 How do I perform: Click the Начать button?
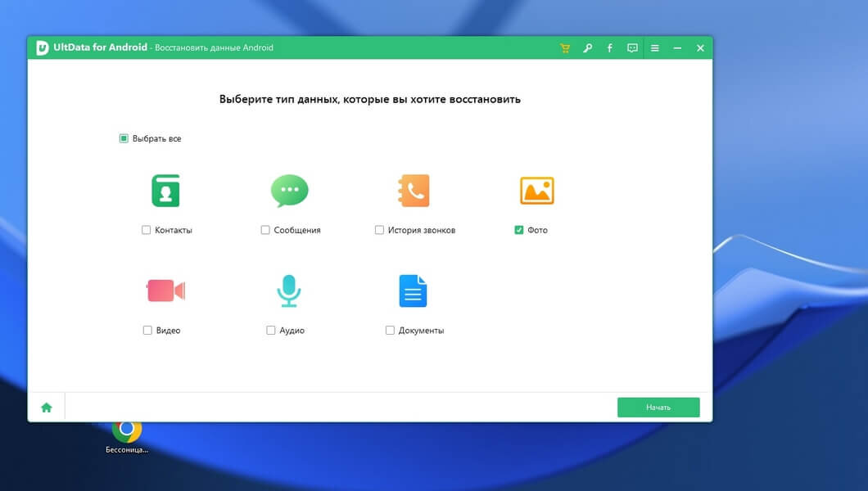(658, 408)
